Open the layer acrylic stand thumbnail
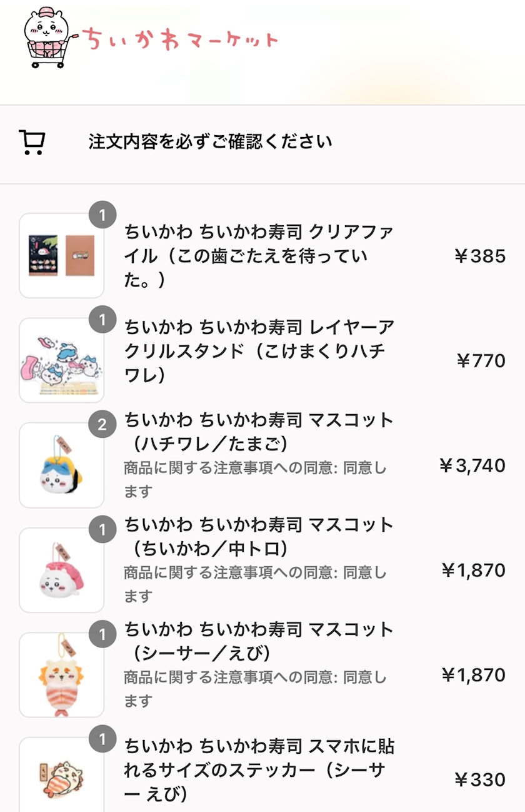 61,360
